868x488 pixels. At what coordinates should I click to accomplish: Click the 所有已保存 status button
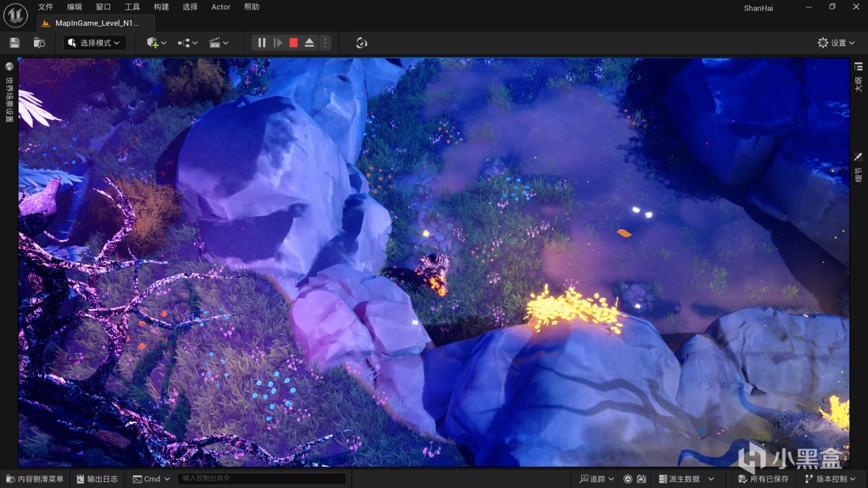click(764, 479)
